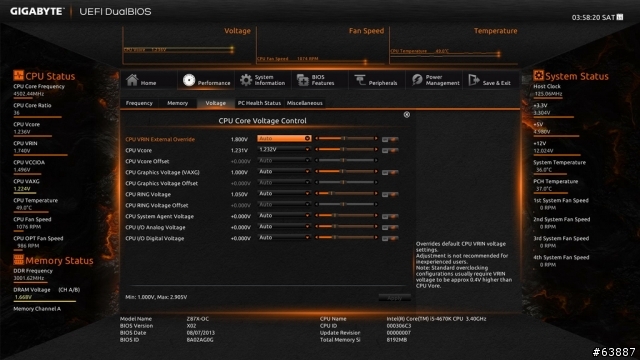This screenshot has height=360, width=640.
Task: Increase CPU System Agent Voltage with right arrow
Action: pyautogui.click(x=376, y=216)
